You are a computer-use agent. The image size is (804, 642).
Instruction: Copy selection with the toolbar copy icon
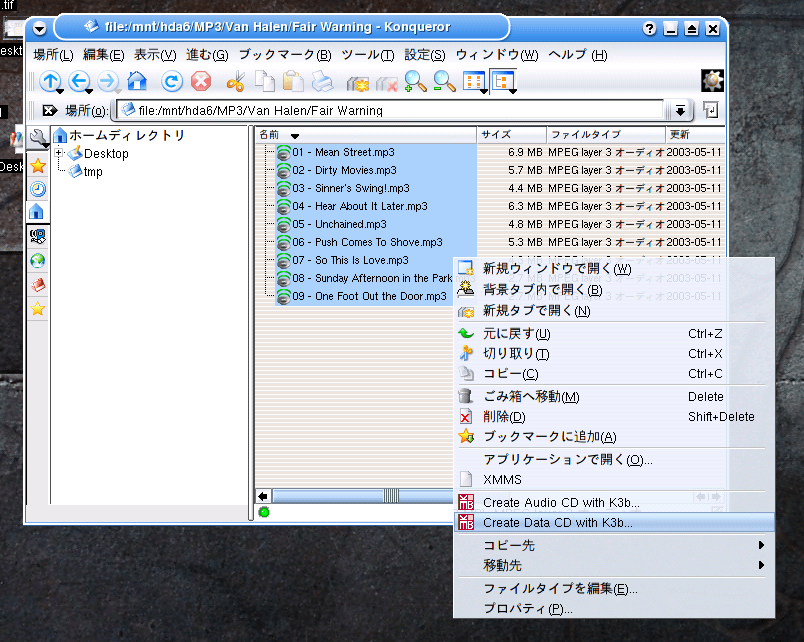pos(265,81)
